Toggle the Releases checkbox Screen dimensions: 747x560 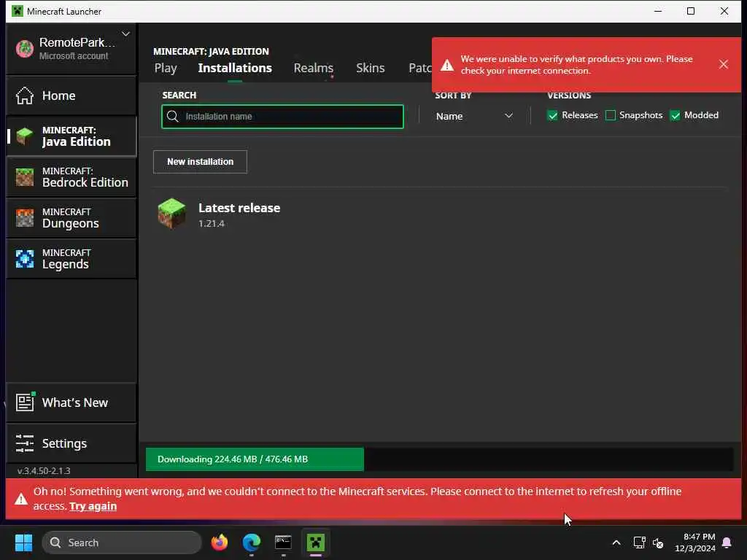click(x=553, y=115)
